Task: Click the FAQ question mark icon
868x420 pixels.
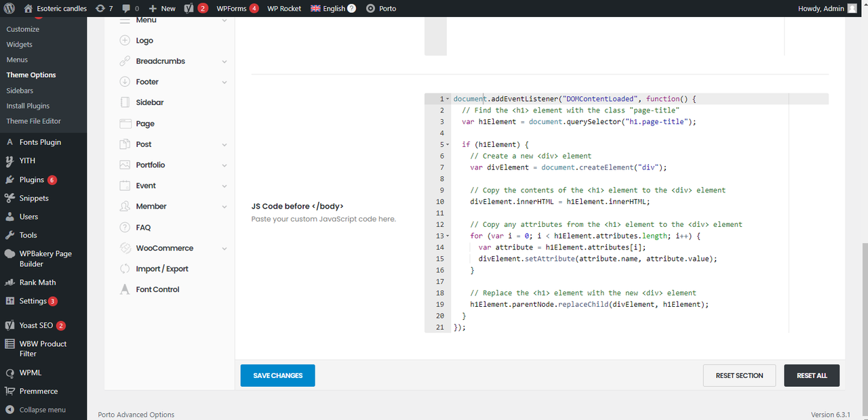Action: pos(125,228)
